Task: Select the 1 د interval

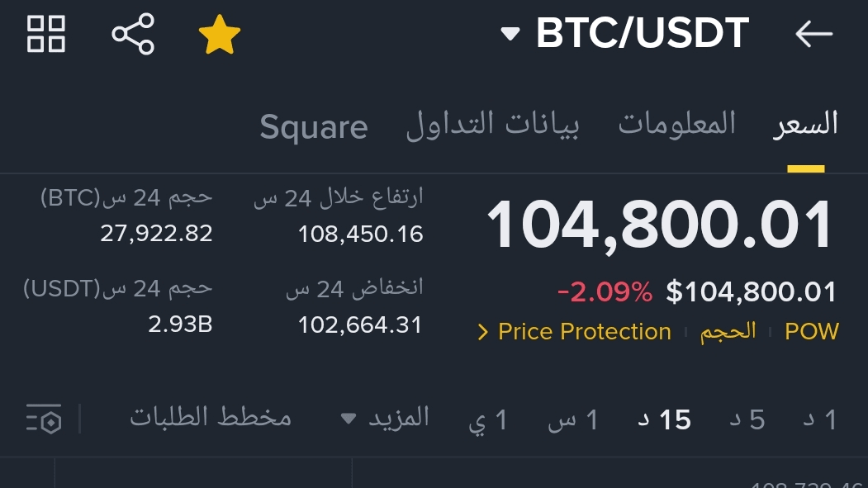Action: coord(820,420)
